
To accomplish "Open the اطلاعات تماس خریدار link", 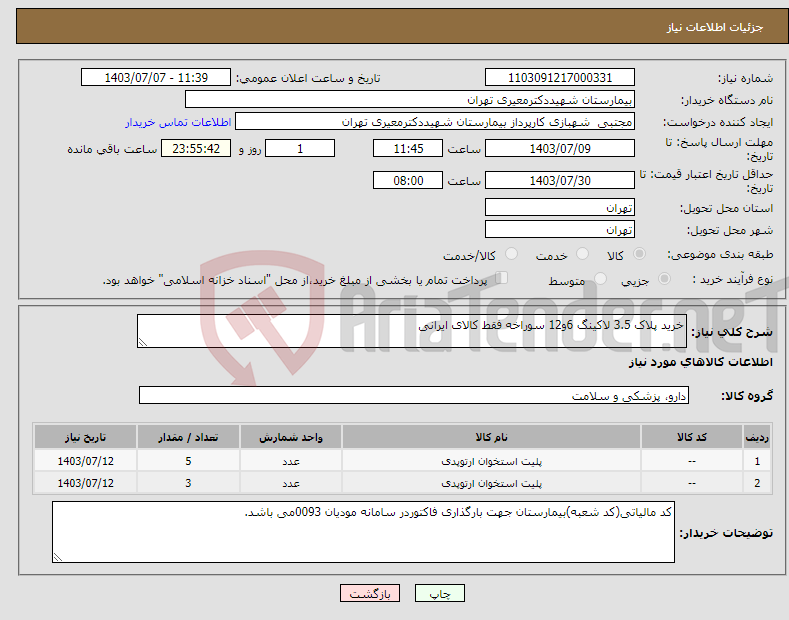I will click(178, 122).
